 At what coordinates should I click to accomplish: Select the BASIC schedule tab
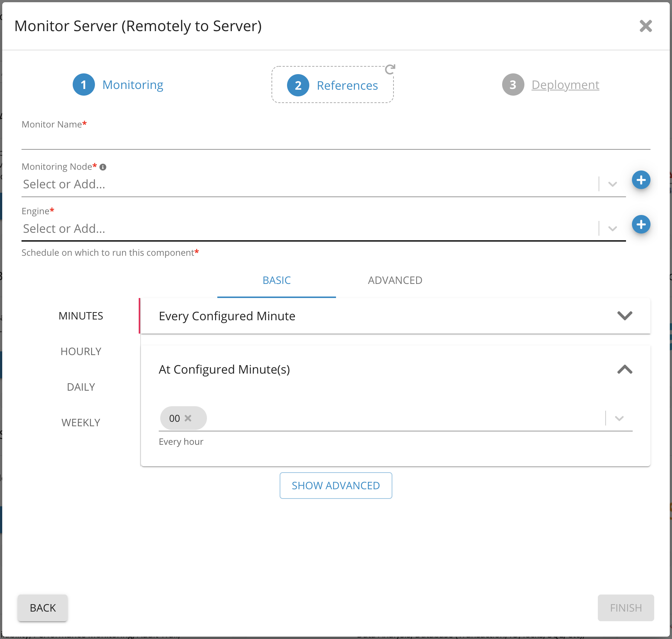276,280
